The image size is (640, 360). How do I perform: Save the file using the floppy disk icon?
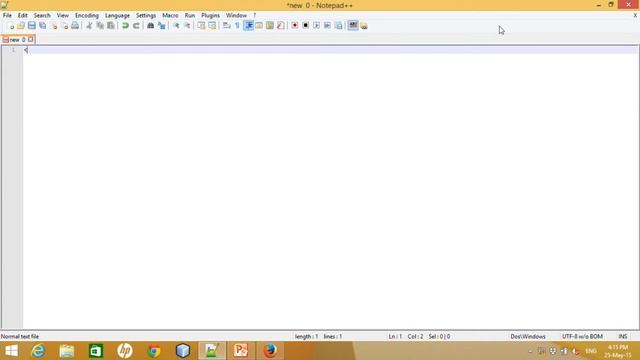(x=31, y=26)
